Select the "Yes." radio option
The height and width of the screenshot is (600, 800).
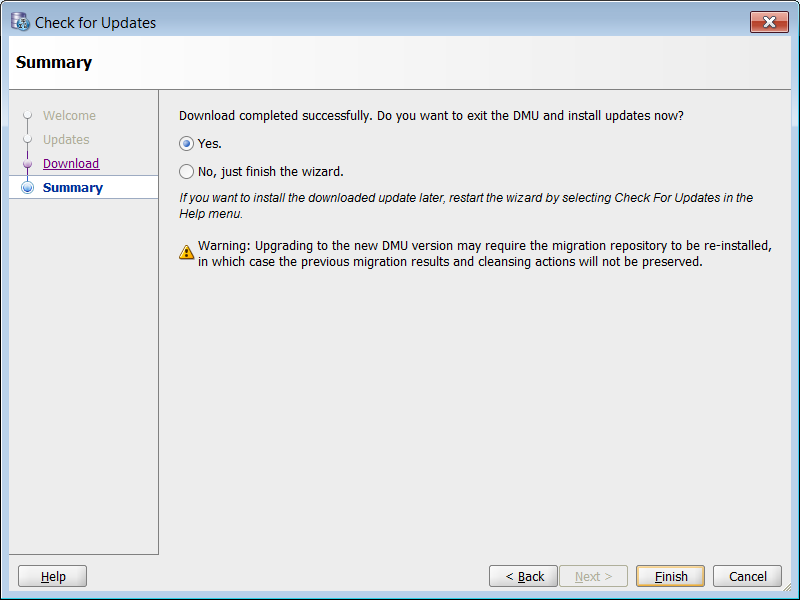[x=187, y=144]
